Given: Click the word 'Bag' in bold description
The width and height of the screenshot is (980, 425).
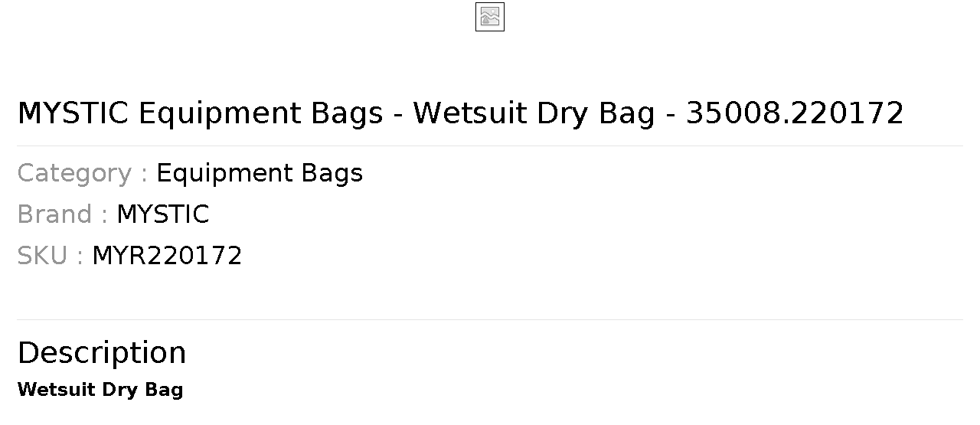Looking at the screenshot, I should [164, 391].
